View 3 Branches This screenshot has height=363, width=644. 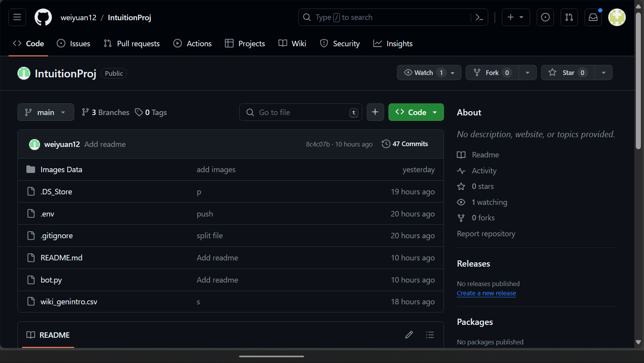pos(105,112)
